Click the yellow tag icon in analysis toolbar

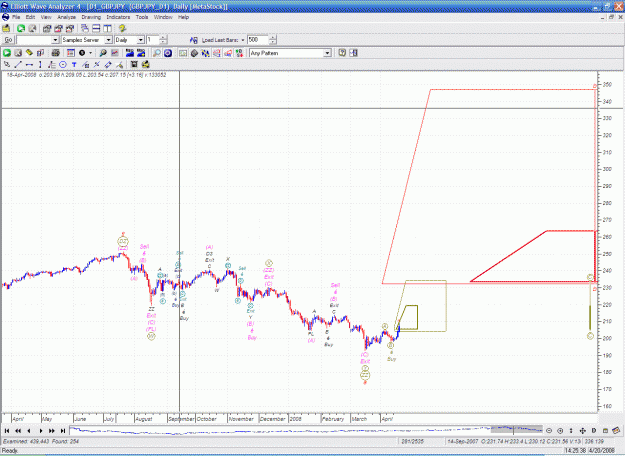[29, 53]
